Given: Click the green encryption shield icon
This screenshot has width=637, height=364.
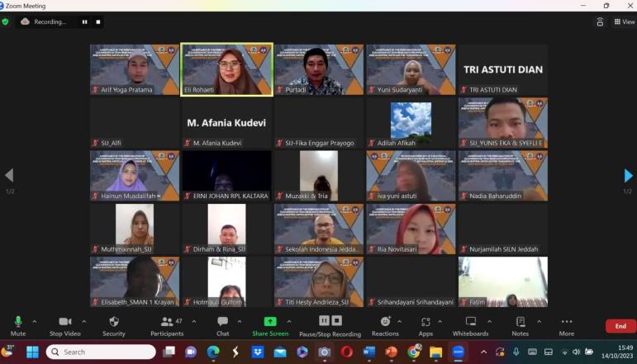Looking at the screenshot, I should 6,21.
